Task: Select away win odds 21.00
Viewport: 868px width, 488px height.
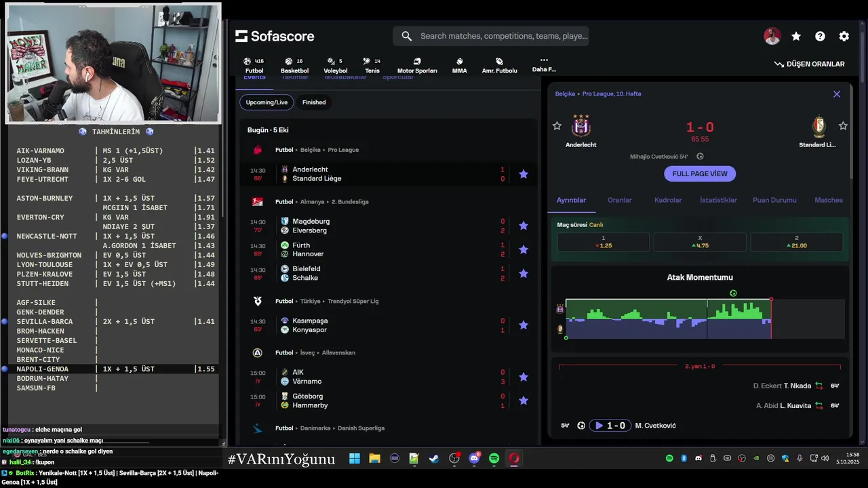Action: click(796, 242)
